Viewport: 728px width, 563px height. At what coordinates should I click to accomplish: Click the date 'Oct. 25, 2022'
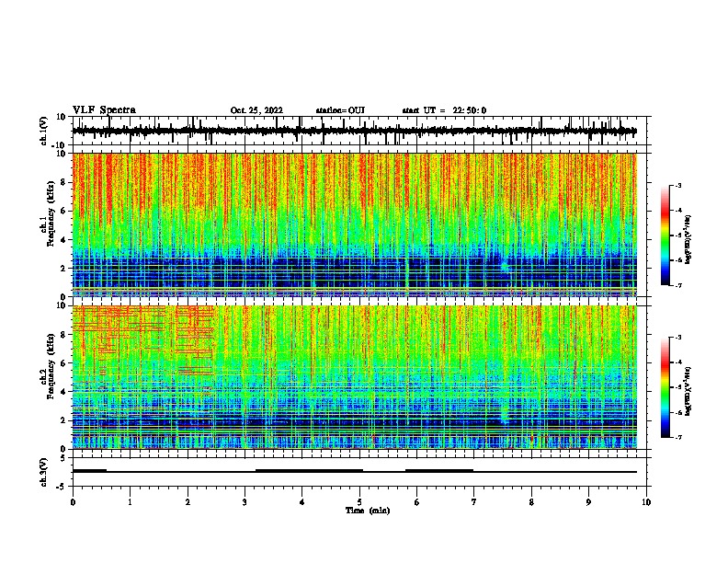tap(256, 110)
